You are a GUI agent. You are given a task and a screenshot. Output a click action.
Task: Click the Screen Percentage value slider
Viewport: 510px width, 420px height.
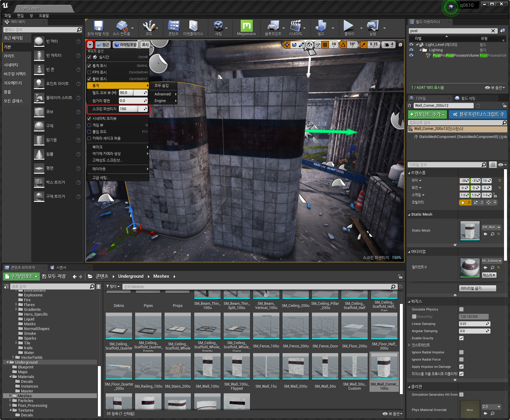click(x=129, y=109)
